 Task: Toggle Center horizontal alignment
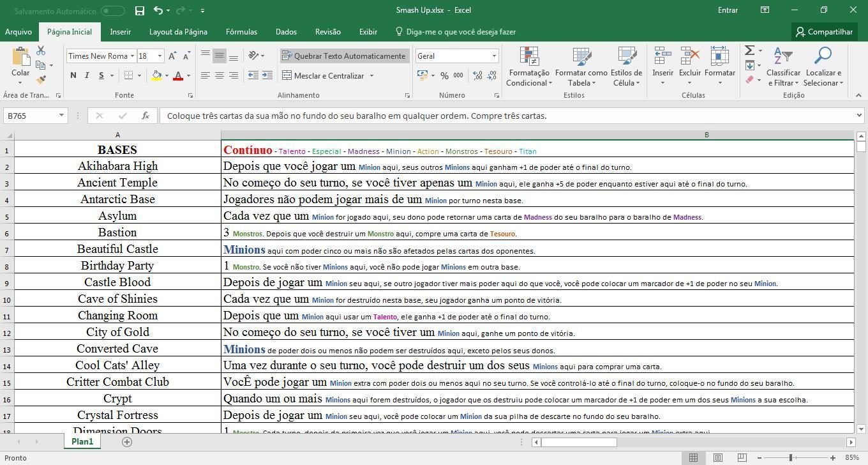[219, 75]
